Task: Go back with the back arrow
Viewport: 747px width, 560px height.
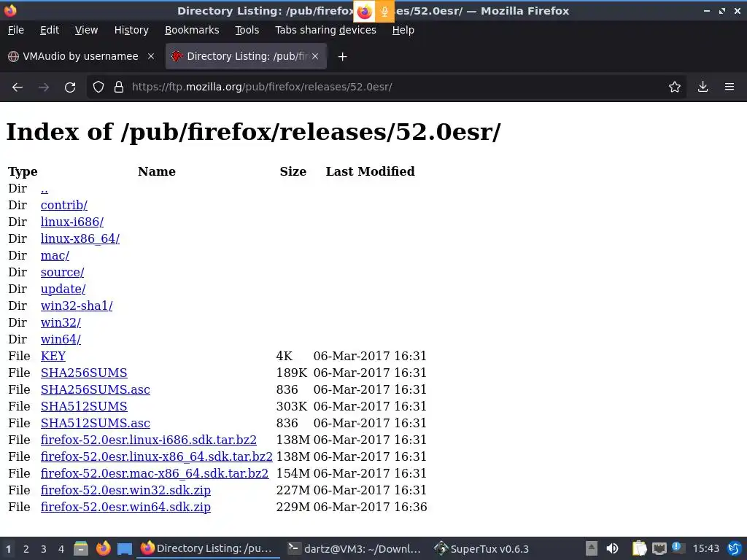Action: click(18, 87)
